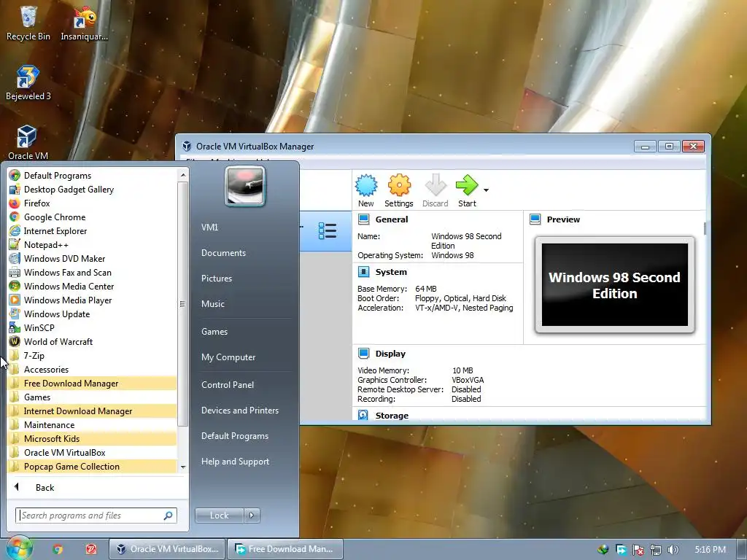Expand the 7-Zip folder
This screenshot has width=747, height=560.
93,356
